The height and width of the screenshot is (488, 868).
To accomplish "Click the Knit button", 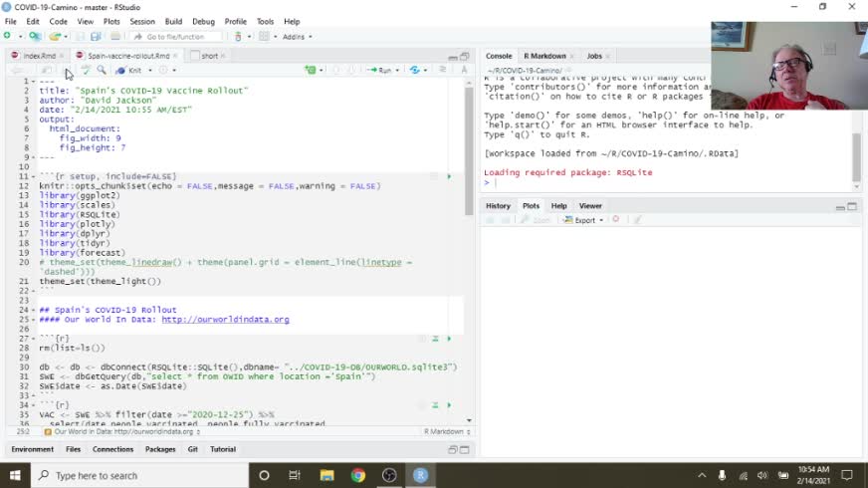I will pyautogui.click(x=129, y=71).
